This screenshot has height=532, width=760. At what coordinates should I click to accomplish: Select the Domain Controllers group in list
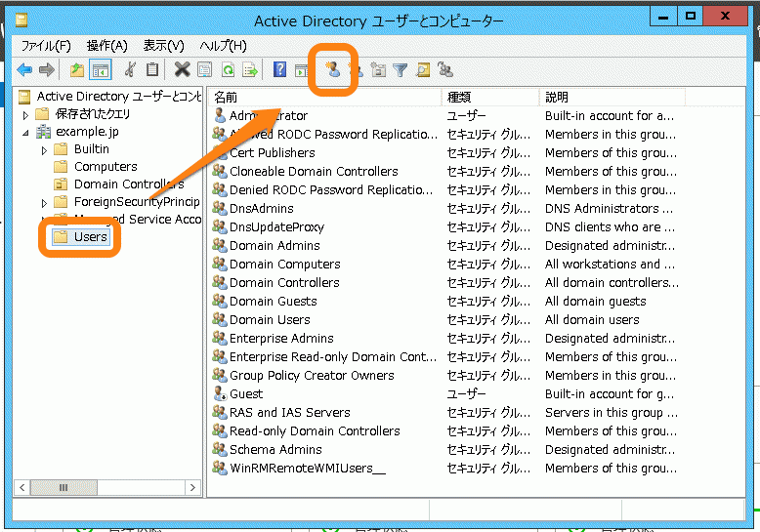click(284, 282)
